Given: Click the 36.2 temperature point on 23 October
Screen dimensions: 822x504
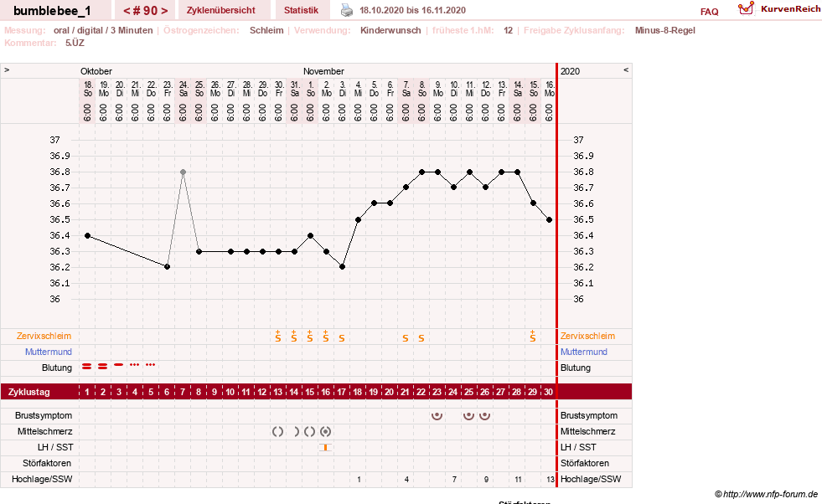Looking at the screenshot, I should tap(168, 267).
